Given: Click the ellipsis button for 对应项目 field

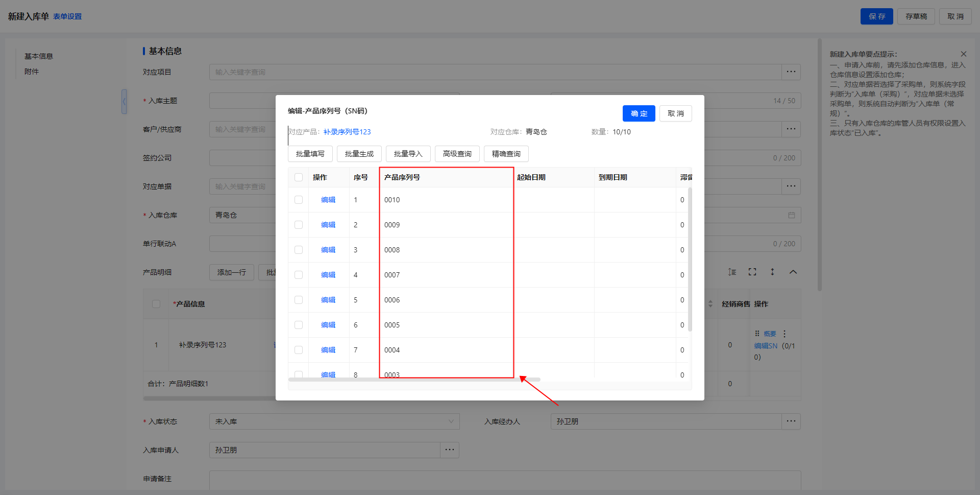Looking at the screenshot, I should point(791,72).
